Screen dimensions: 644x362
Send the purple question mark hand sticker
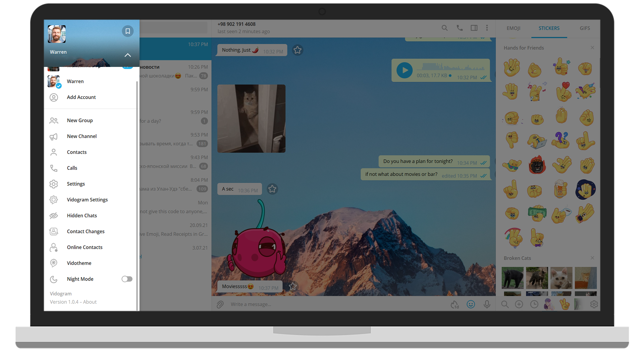[561, 141]
